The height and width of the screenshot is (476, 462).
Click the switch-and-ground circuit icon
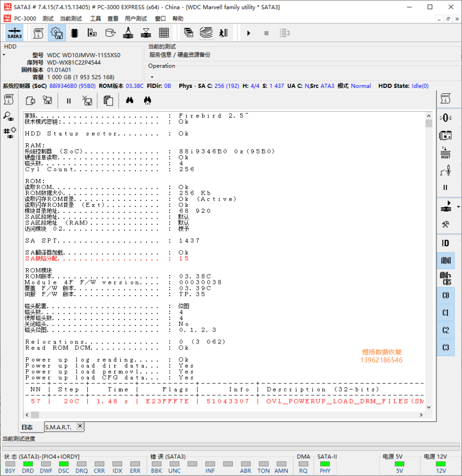coord(446,171)
